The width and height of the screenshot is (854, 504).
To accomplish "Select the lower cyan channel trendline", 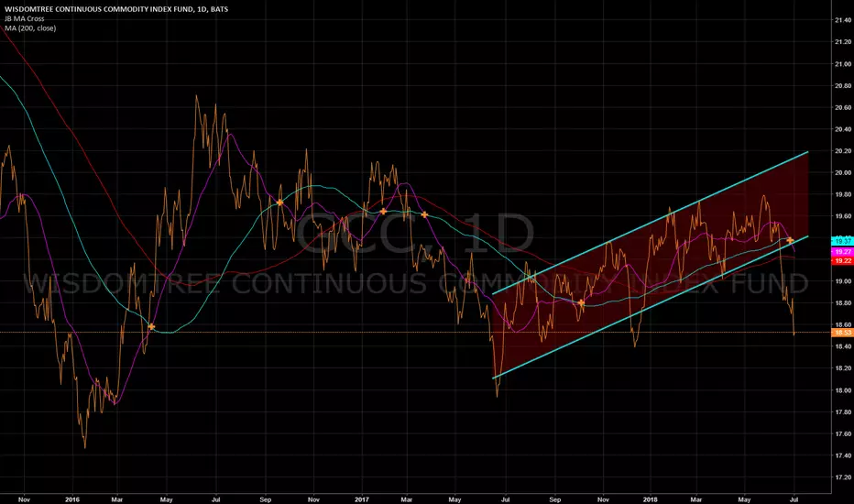I will (651, 307).
